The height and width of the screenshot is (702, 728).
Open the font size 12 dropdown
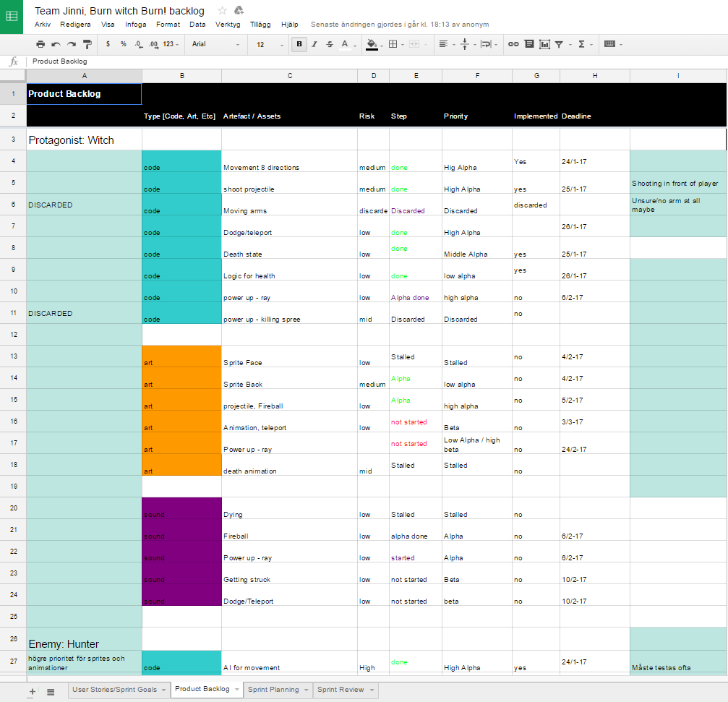(270, 44)
